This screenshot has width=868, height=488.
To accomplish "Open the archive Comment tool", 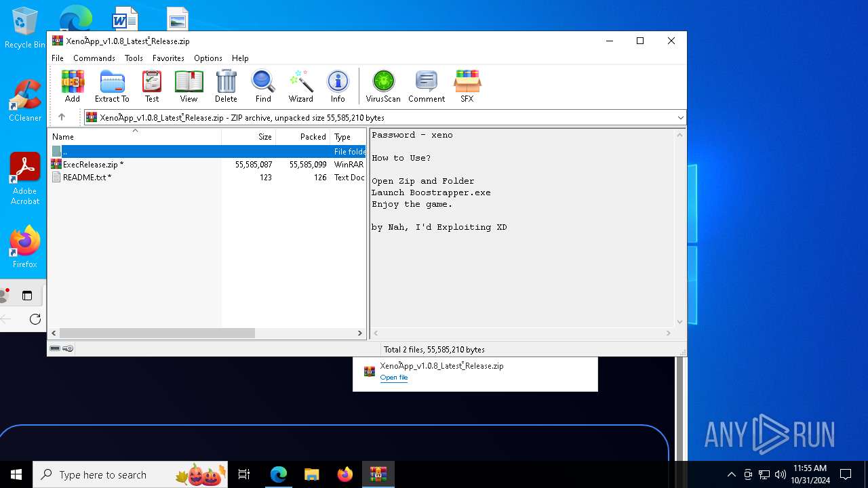I will pyautogui.click(x=427, y=86).
